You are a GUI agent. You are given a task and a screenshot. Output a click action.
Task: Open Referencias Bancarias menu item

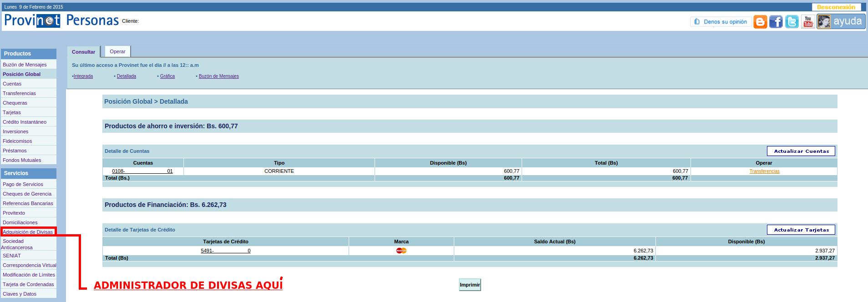point(28,203)
